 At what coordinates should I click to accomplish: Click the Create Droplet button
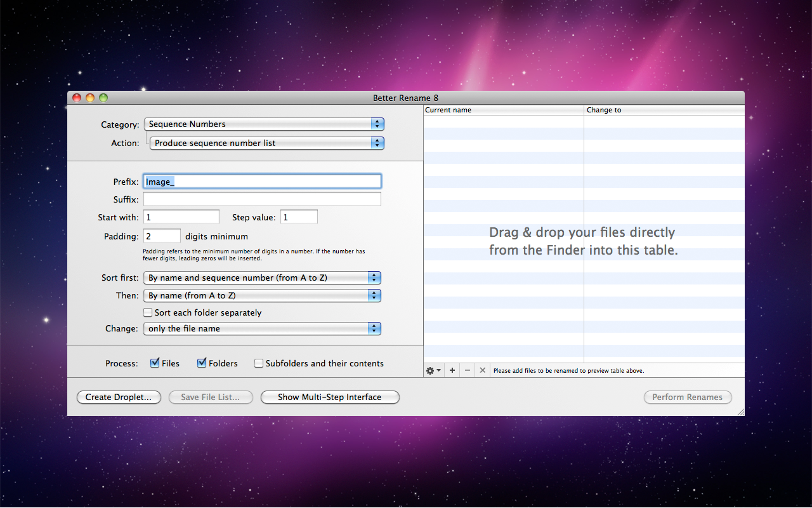tap(119, 397)
